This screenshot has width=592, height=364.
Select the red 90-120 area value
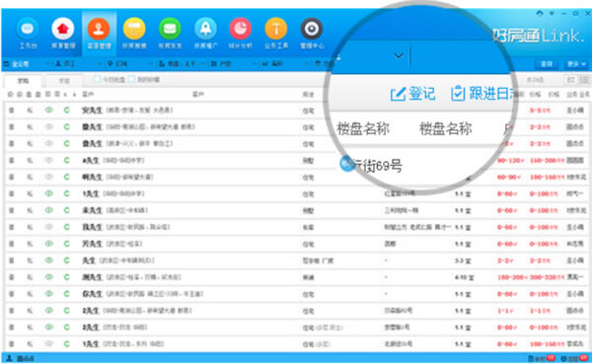click(510, 161)
